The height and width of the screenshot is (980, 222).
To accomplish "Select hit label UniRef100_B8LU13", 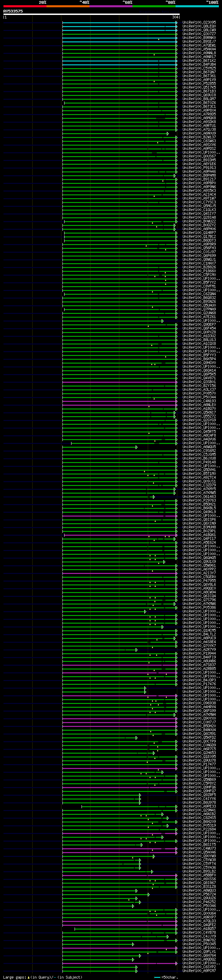I will pyautogui.click(x=199, y=340).
